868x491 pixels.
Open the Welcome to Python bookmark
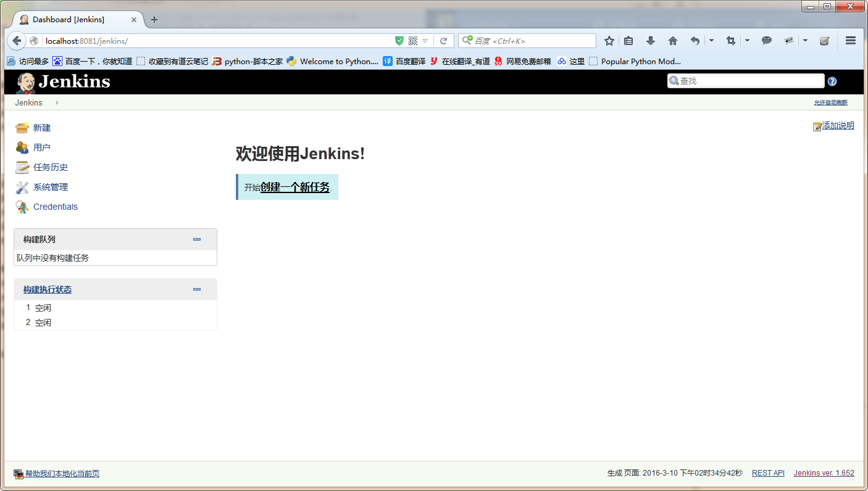pyautogui.click(x=333, y=61)
